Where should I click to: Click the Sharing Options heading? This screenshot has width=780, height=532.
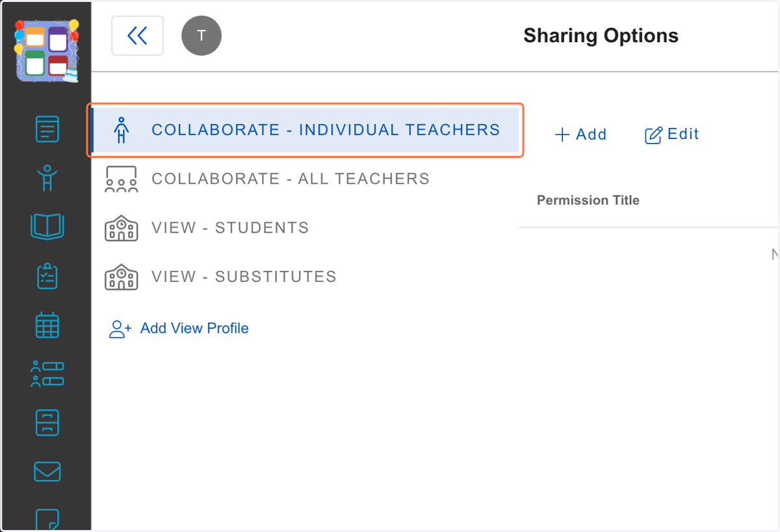coord(601,35)
